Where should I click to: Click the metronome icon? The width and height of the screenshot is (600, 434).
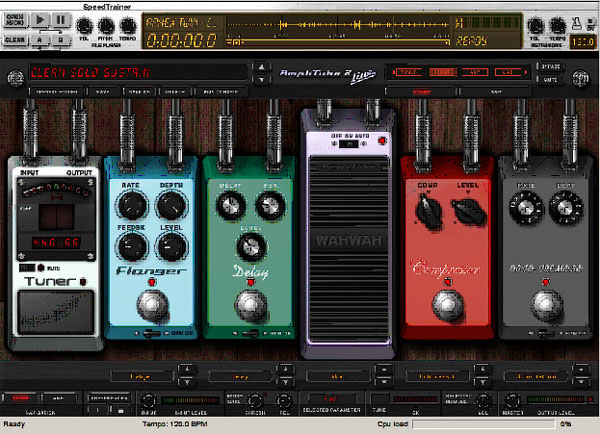tap(576, 24)
